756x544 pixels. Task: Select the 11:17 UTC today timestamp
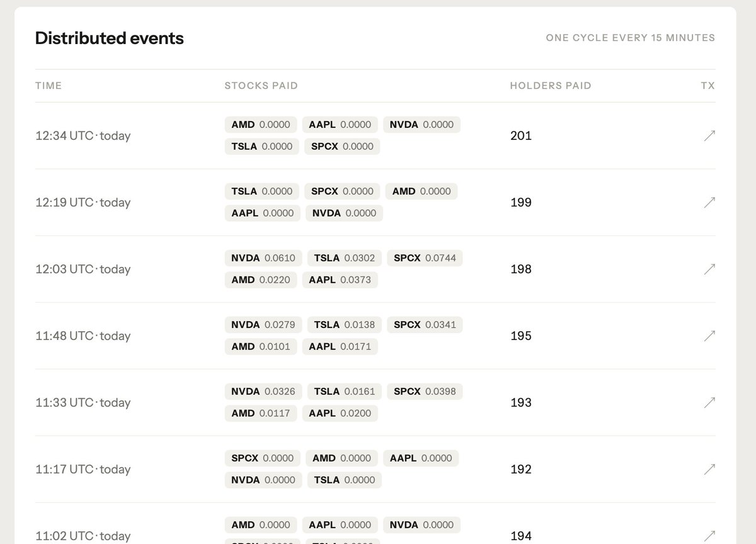[83, 469]
